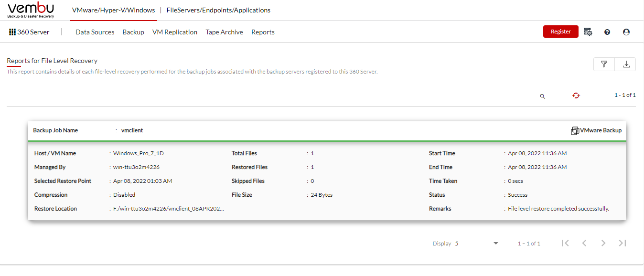Click the Skipped Files label
The width and height of the screenshot is (644, 276).
(x=248, y=181)
